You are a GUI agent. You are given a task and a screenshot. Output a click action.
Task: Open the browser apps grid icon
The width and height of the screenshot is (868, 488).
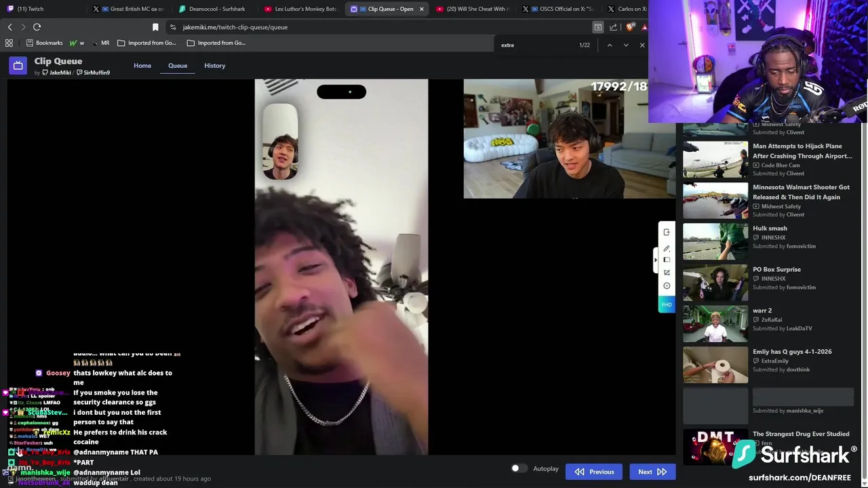9,43
